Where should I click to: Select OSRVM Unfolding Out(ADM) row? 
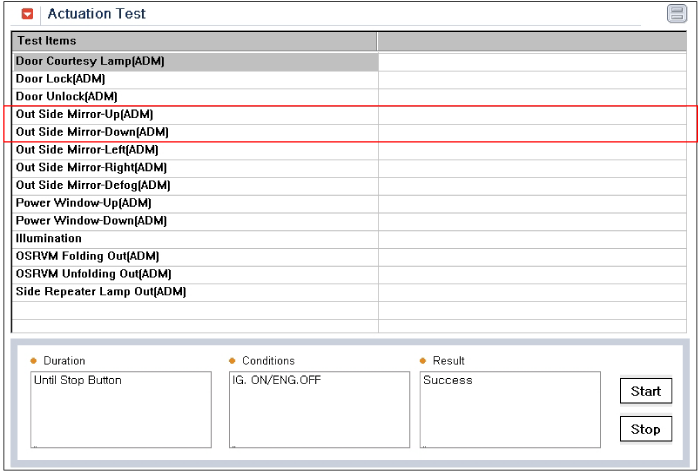196,274
